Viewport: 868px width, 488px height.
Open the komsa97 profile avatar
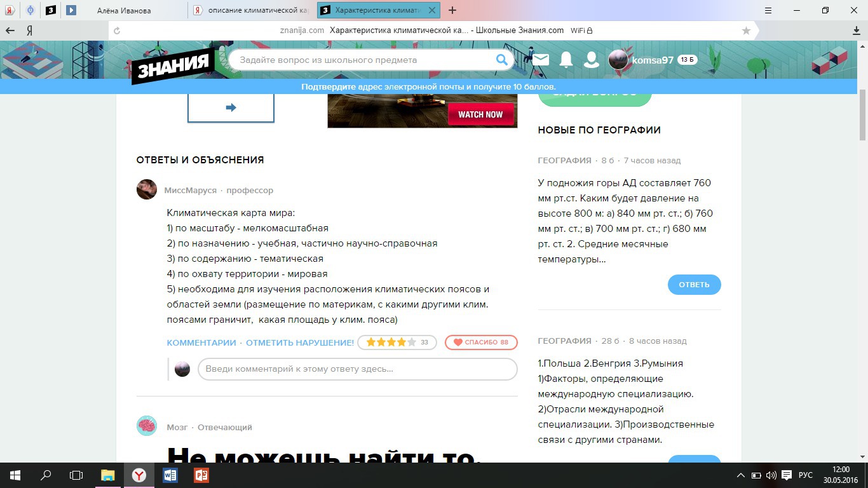coord(618,60)
